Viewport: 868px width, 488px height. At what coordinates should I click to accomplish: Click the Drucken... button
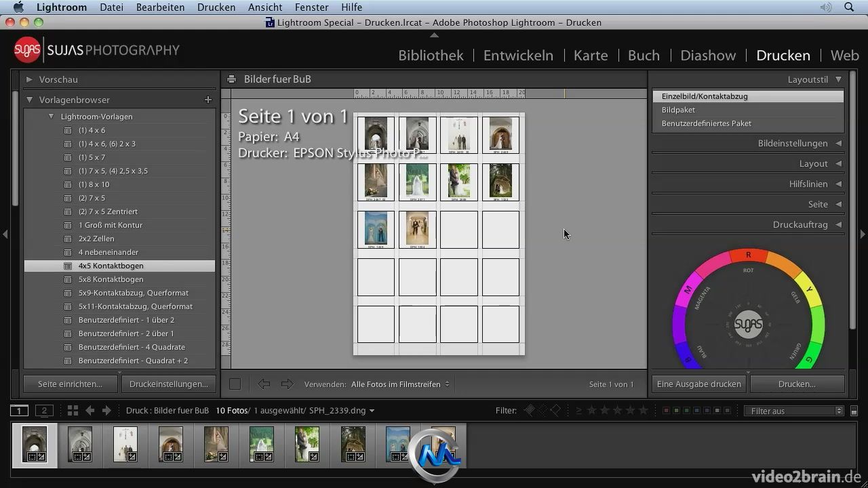(797, 384)
